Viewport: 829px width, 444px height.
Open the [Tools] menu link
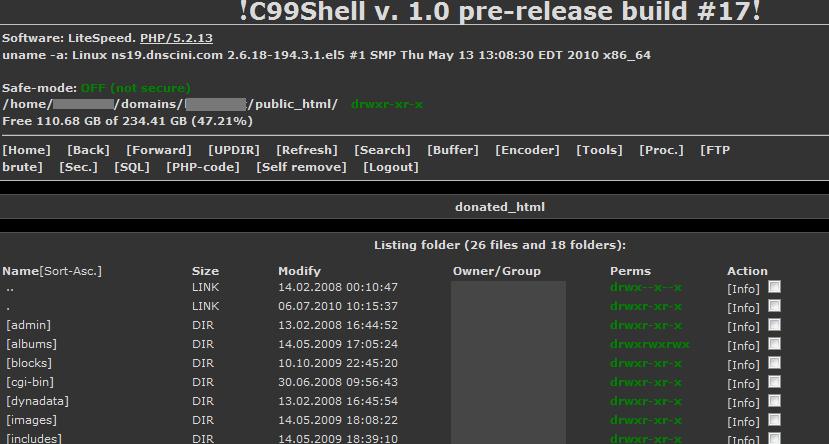pos(599,150)
